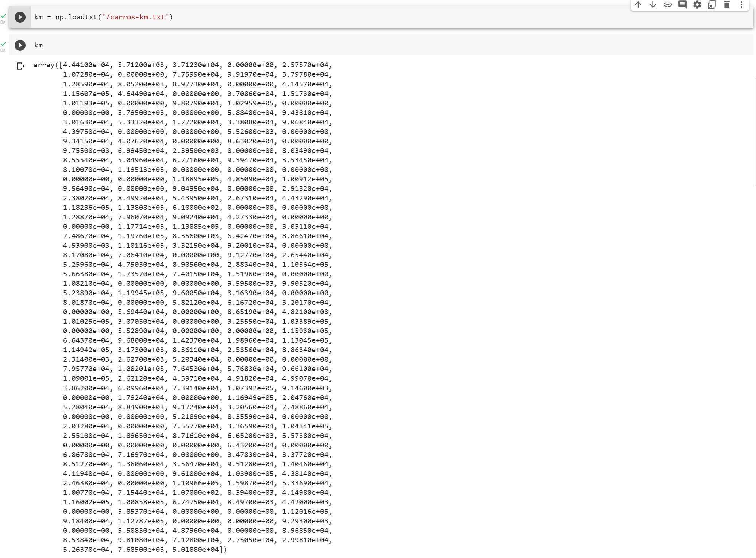Click the value 1.19945e+05
This screenshot has width=756, height=558.
pyautogui.click(x=141, y=293)
